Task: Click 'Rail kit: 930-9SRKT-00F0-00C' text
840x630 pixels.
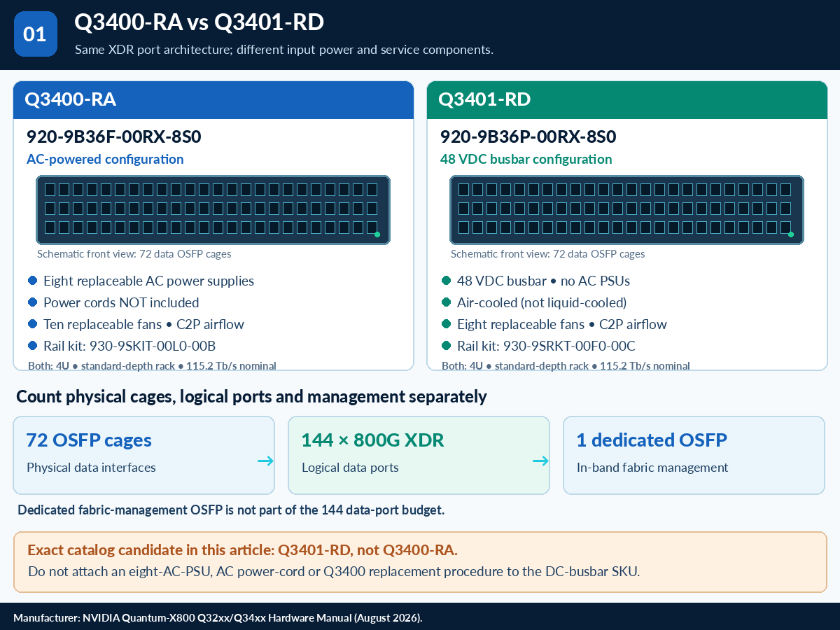Action: (x=546, y=346)
